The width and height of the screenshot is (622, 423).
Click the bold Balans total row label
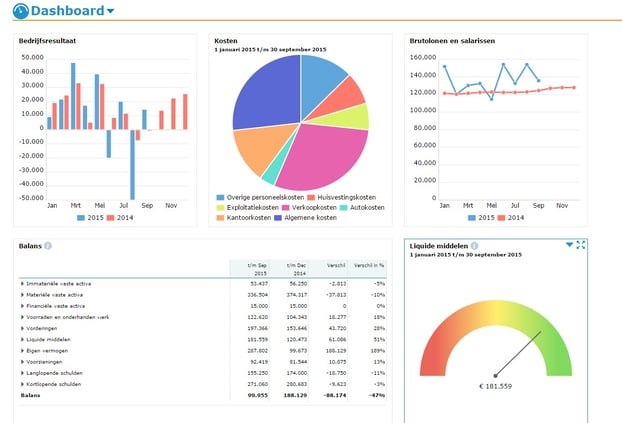click(30, 395)
